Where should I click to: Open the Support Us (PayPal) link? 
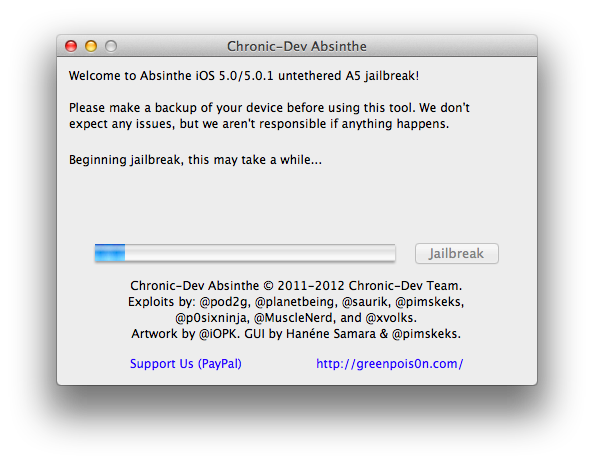[186, 364]
